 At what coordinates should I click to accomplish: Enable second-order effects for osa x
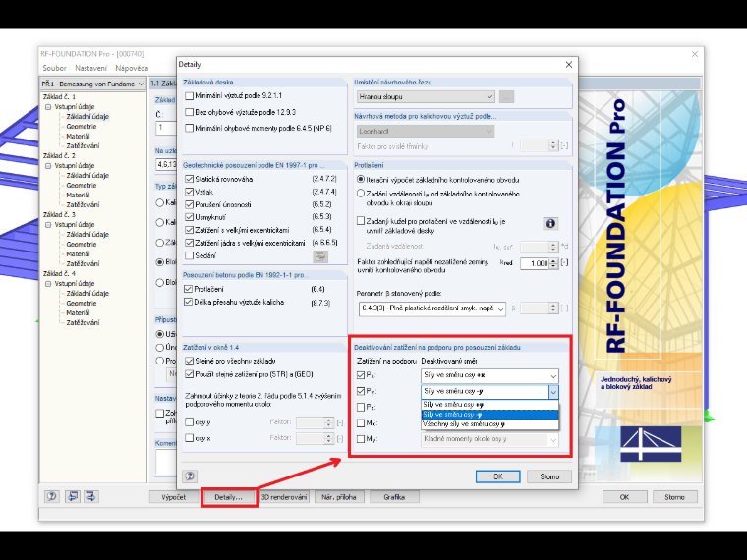tap(189, 438)
